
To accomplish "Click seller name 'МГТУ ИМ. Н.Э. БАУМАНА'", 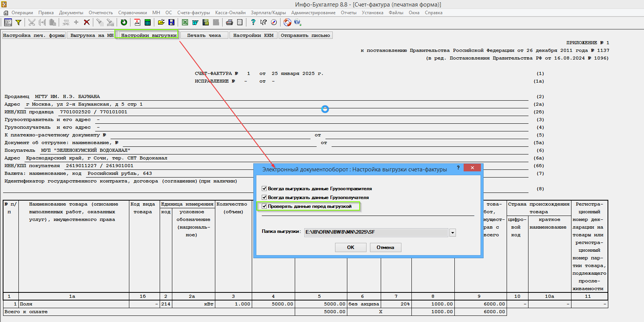I will pyautogui.click(x=67, y=96).
